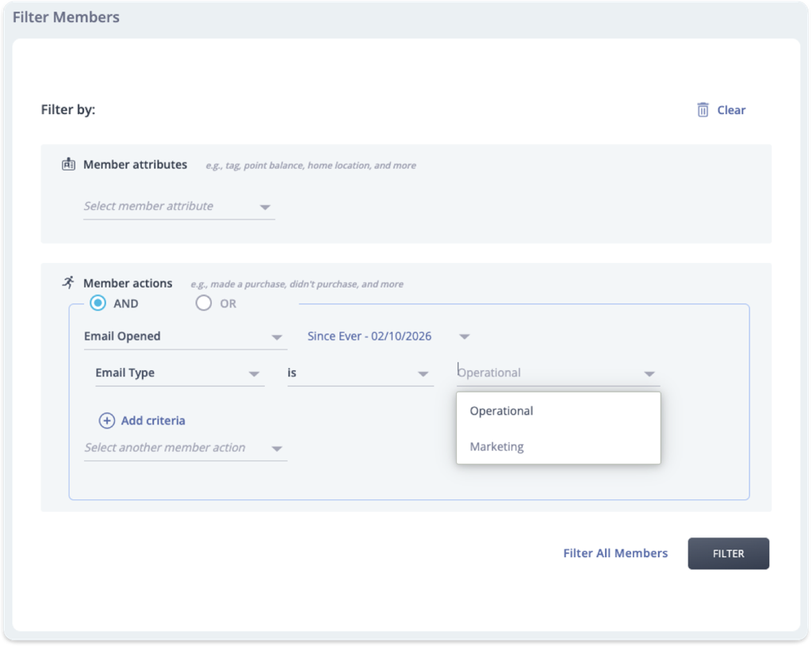Viewport: 812px width, 646px height.
Task: Click the plus circle icon for Add criteria
Action: pyautogui.click(x=107, y=421)
